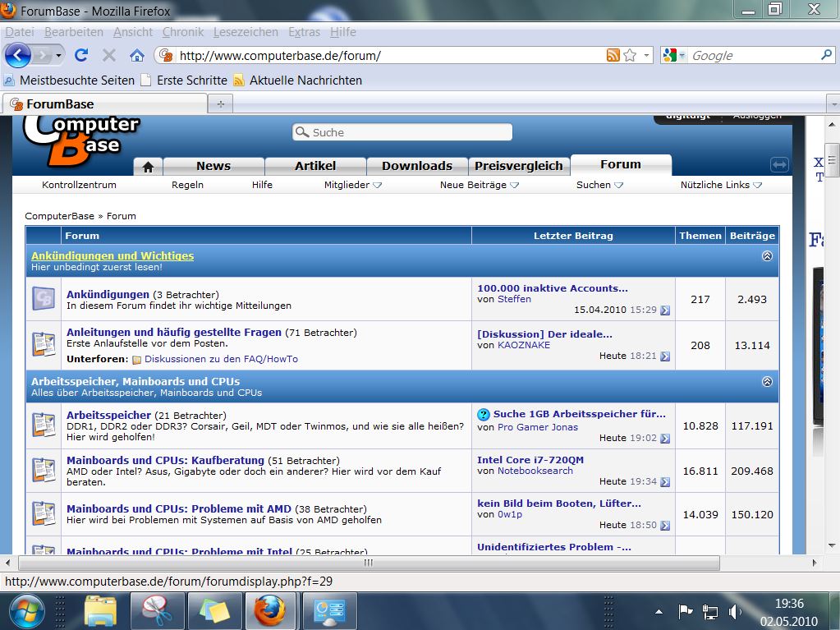Reload the page with the refresh icon

[81, 55]
